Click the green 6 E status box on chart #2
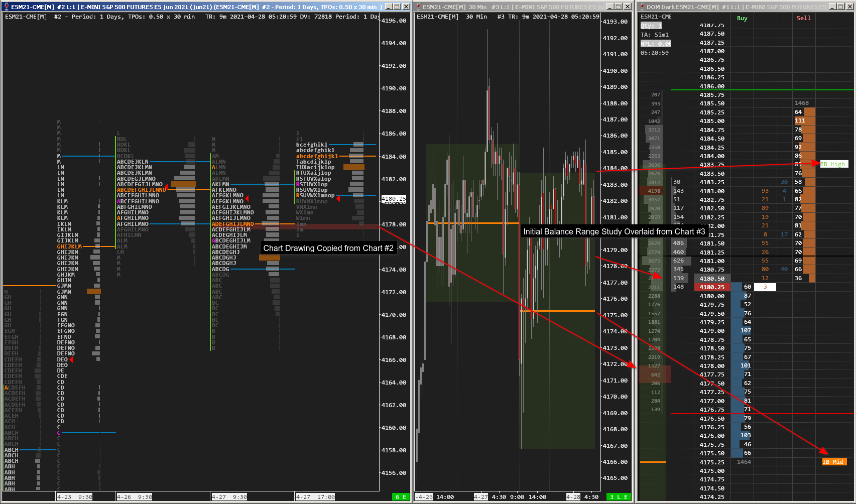856x504 pixels. (x=401, y=497)
